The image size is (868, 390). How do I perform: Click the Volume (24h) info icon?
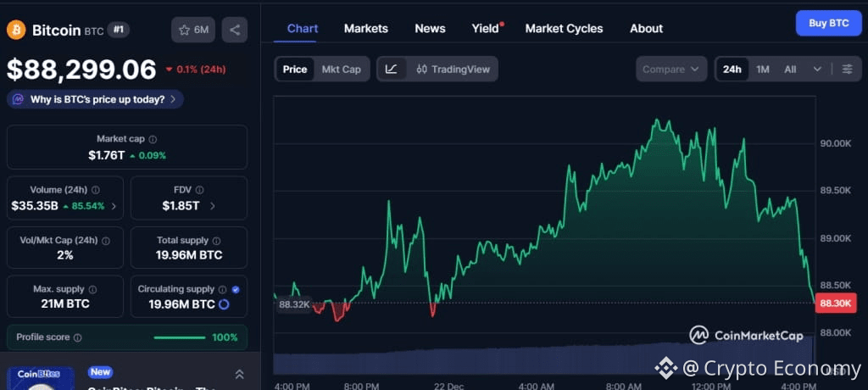tap(96, 190)
